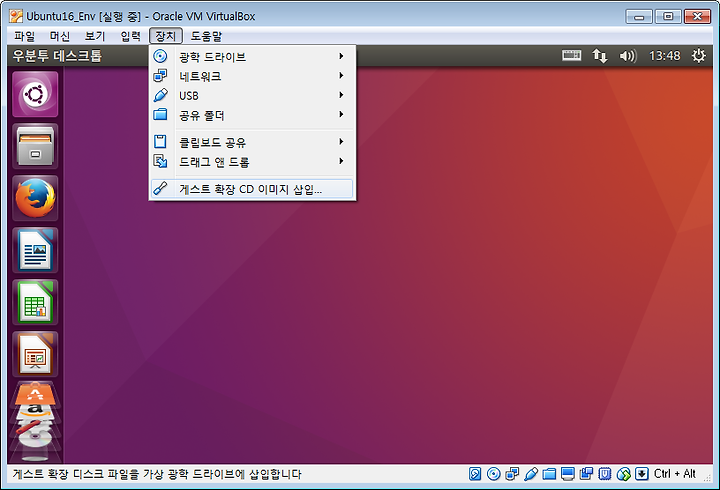Viewport: 720px width, 490px height.
Task: Click the drag and drop icon in menu
Action: click(x=160, y=161)
